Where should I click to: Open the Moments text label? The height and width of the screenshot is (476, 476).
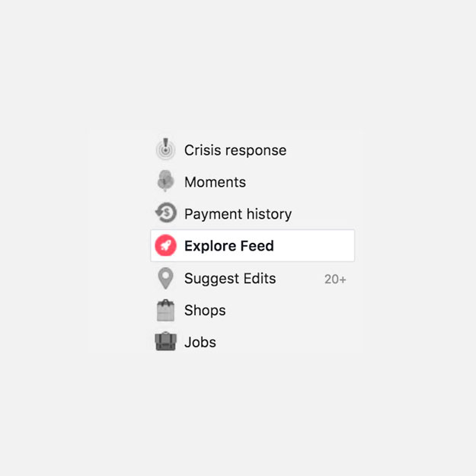[x=215, y=182]
